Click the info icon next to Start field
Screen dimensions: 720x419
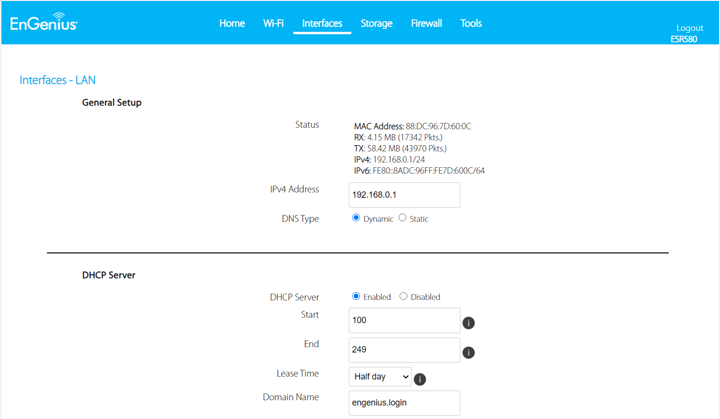pyautogui.click(x=469, y=324)
